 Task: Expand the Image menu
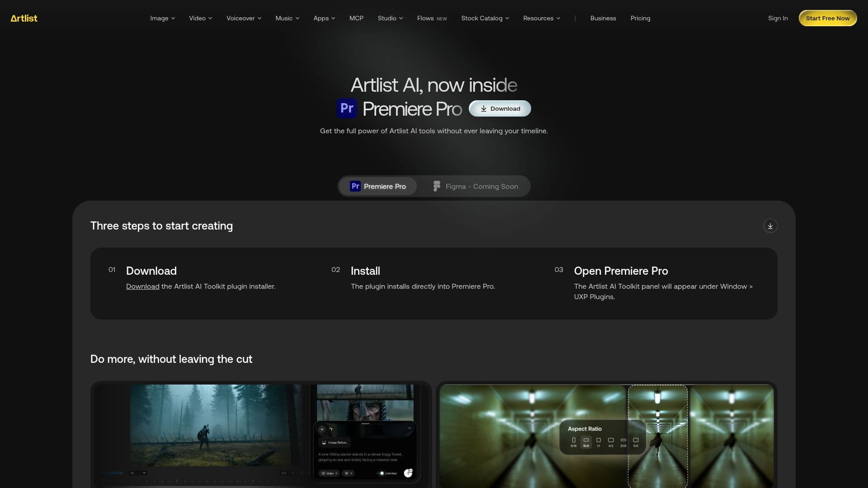tap(162, 18)
